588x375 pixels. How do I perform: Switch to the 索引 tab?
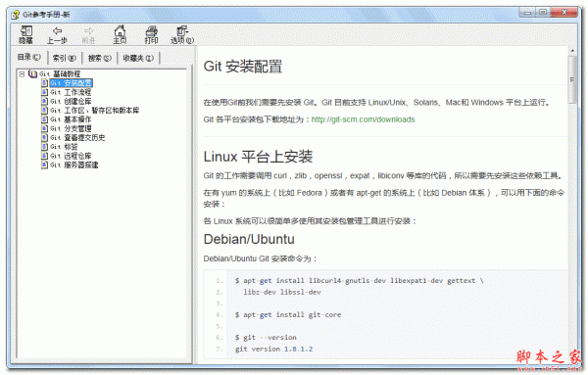tap(64, 58)
